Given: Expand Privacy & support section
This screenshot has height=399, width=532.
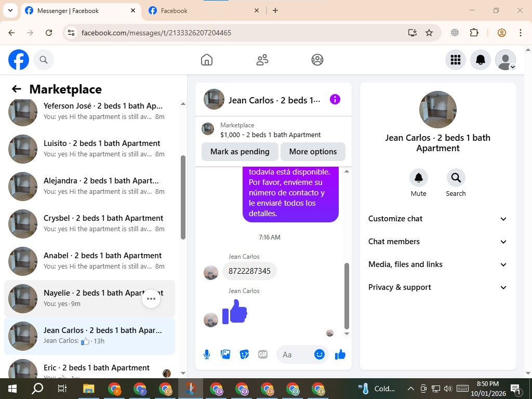Looking at the screenshot, I should pyautogui.click(x=437, y=287).
